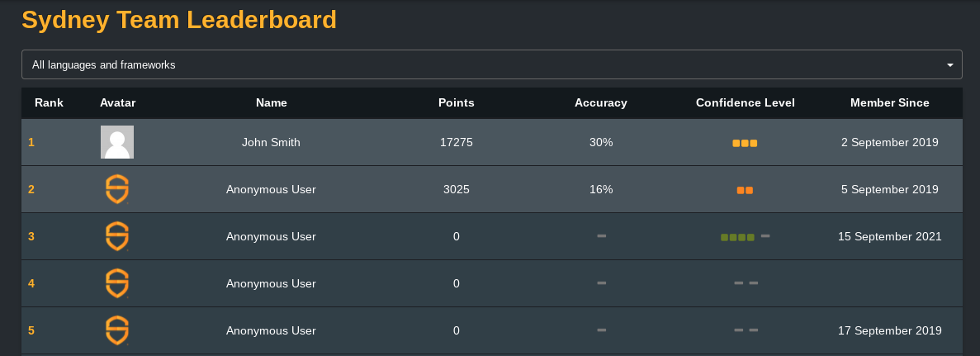Image resolution: width=980 pixels, height=356 pixels.
Task: Click the Name column header
Action: coord(272,102)
